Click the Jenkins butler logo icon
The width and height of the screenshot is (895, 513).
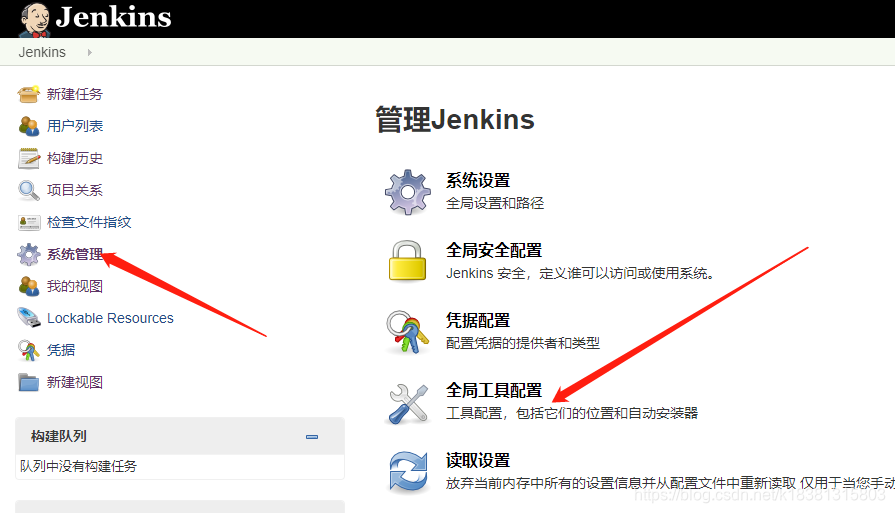point(35,19)
